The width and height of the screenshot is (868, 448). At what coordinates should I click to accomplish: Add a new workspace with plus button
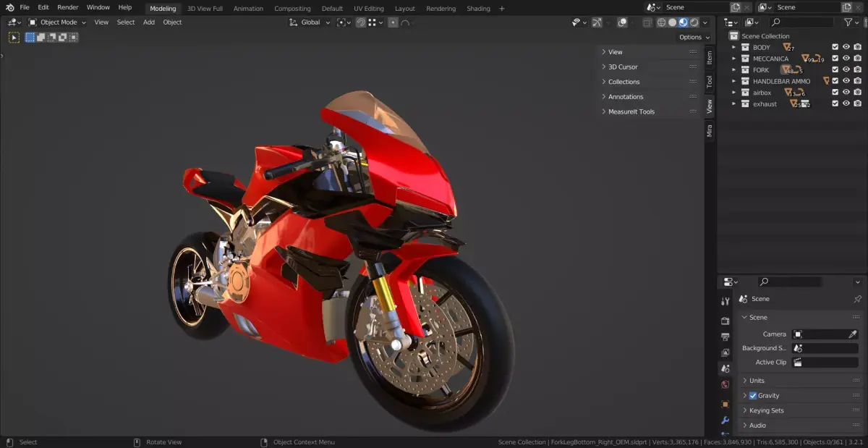point(502,9)
